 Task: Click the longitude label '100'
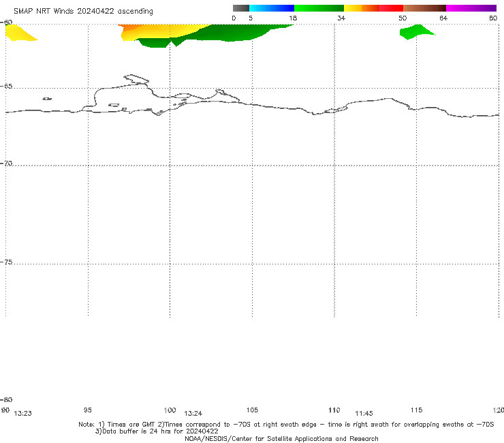170,410
